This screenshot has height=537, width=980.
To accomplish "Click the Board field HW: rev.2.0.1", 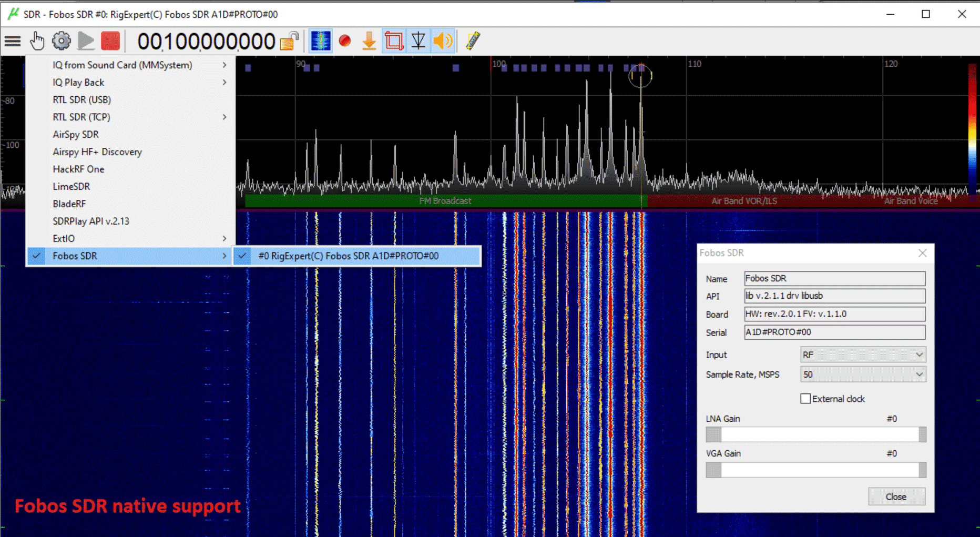I will (835, 314).
